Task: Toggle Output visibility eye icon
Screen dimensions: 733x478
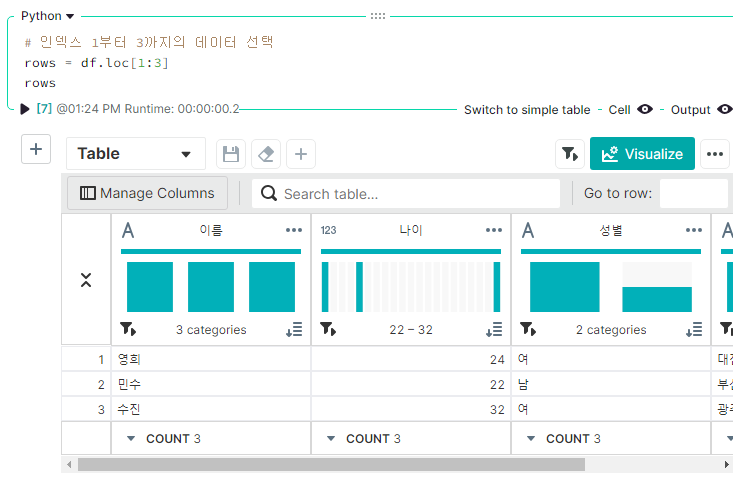Action: tap(725, 109)
